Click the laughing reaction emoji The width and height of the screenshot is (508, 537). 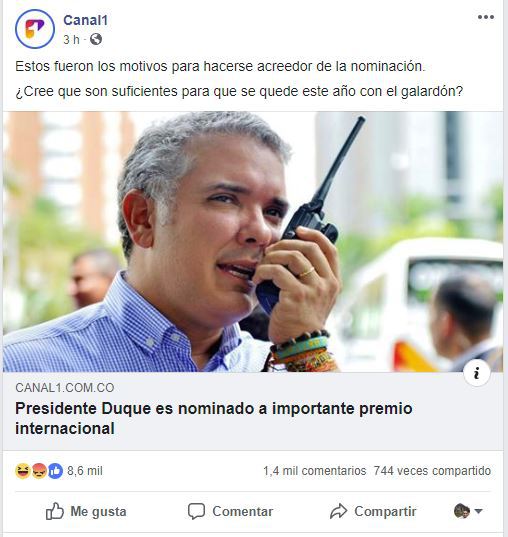pos(23,471)
